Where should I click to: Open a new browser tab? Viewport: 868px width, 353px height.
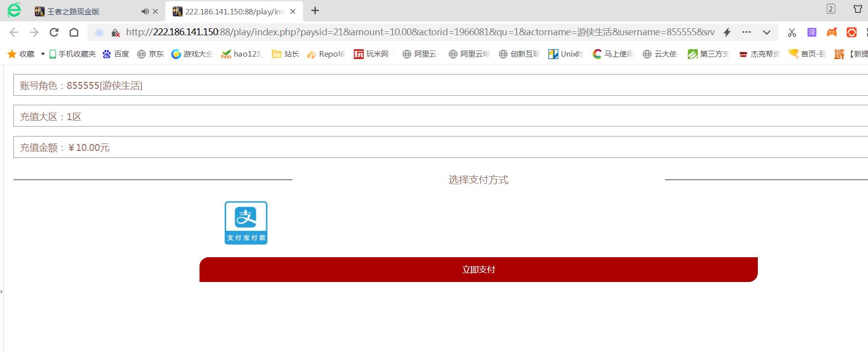coord(315,10)
